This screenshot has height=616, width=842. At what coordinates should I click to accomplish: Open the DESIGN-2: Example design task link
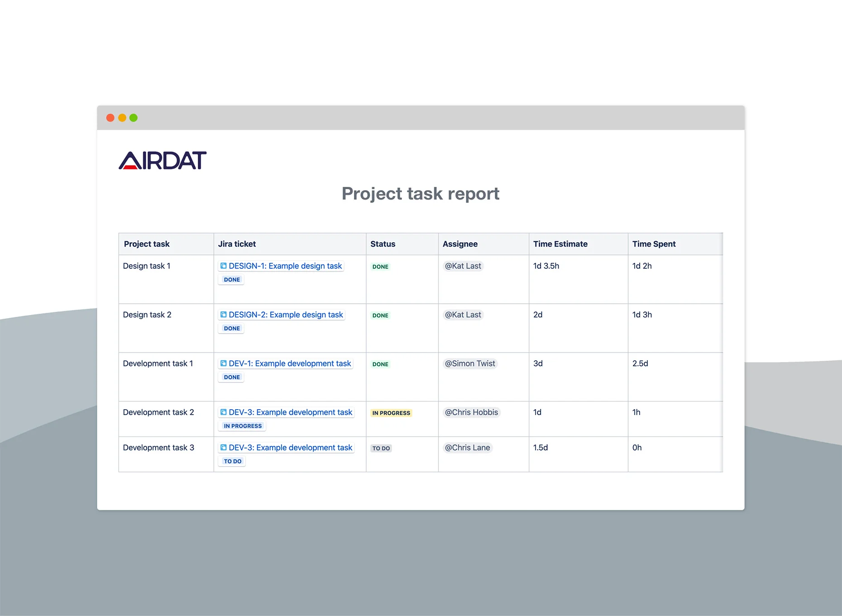click(x=286, y=315)
